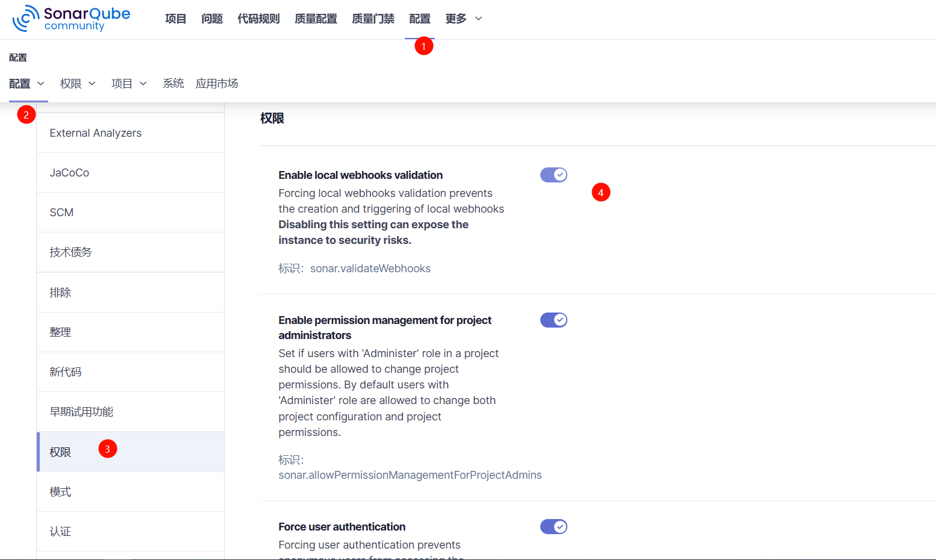This screenshot has width=936, height=560.
Task: Expand the 配置 submenu dropdown
Action: tap(27, 84)
